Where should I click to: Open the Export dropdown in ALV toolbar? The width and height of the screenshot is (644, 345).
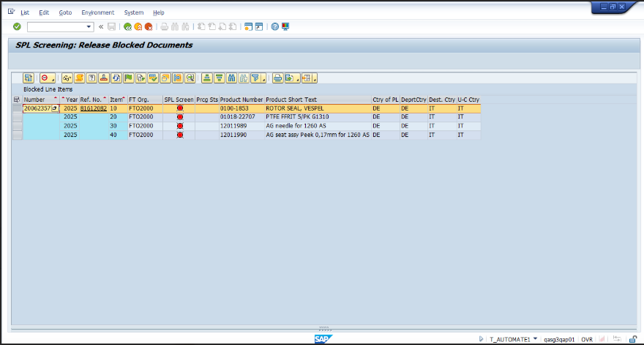(292, 78)
